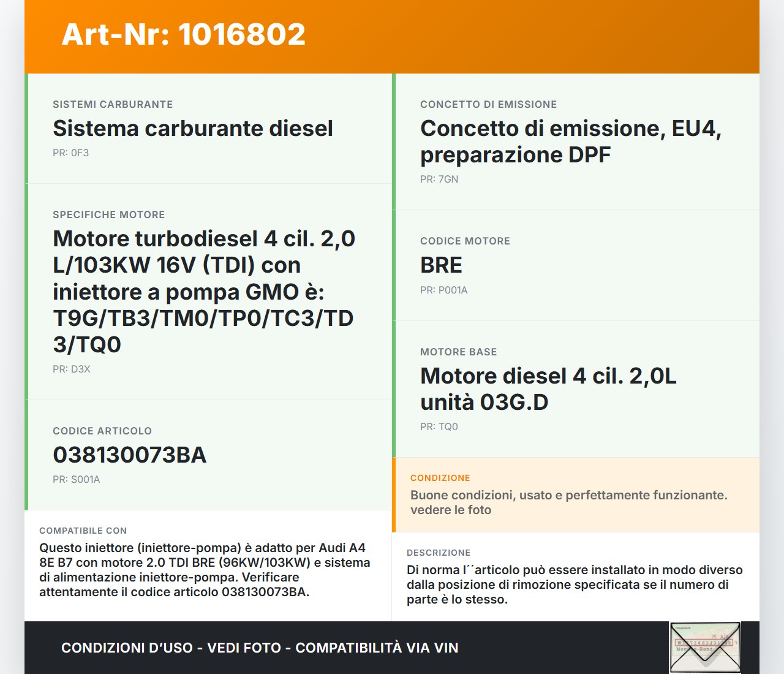
Task: Click the envelope VIN icon in footer
Action: [x=705, y=648]
